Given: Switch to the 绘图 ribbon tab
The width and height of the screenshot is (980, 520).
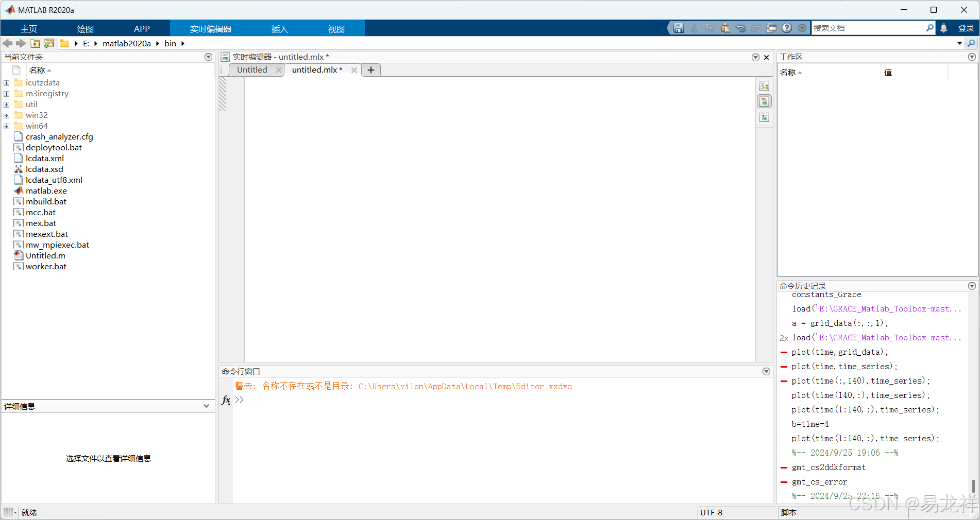Looking at the screenshot, I should click(86, 29).
